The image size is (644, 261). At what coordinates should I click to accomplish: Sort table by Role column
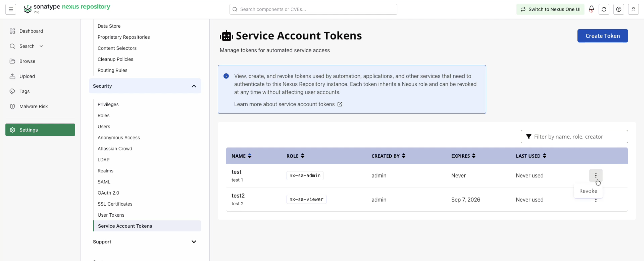click(303, 156)
